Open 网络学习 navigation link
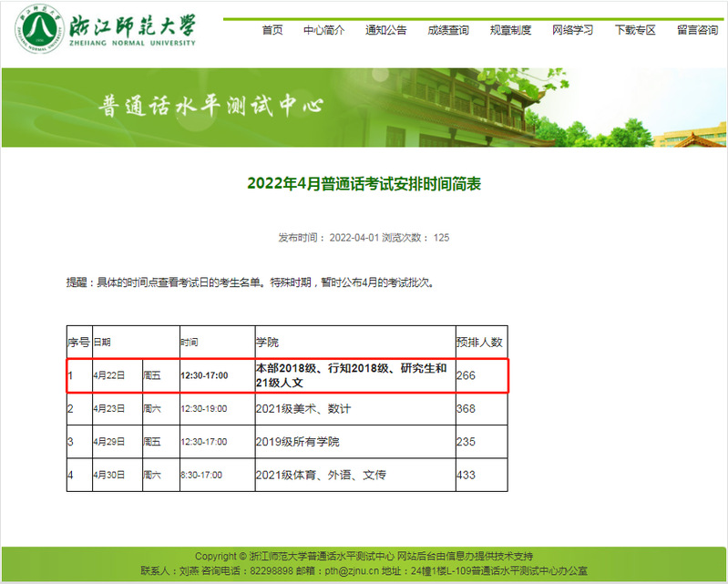Screen dimensions: 728x584 coord(572,30)
